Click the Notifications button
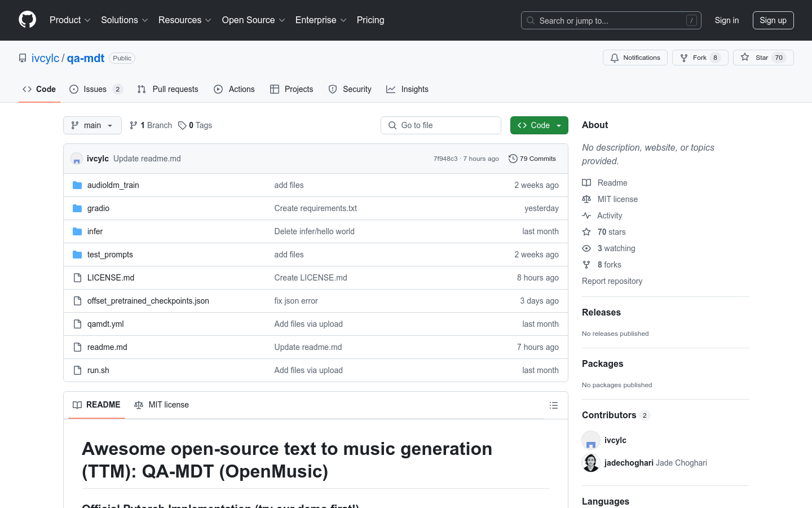This screenshot has height=508, width=812. point(636,58)
